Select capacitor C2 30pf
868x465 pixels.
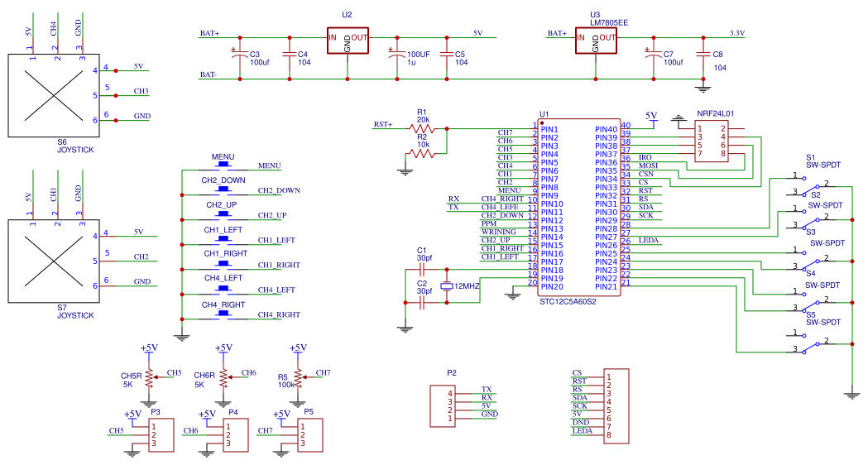[x=422, y=302]
